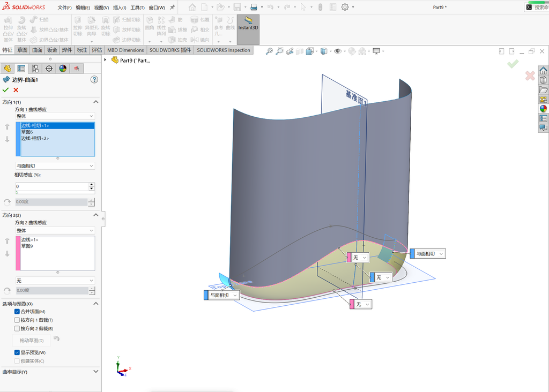Move direction 1 curve down arrow
549x392 pixels.
click(7, 139)
